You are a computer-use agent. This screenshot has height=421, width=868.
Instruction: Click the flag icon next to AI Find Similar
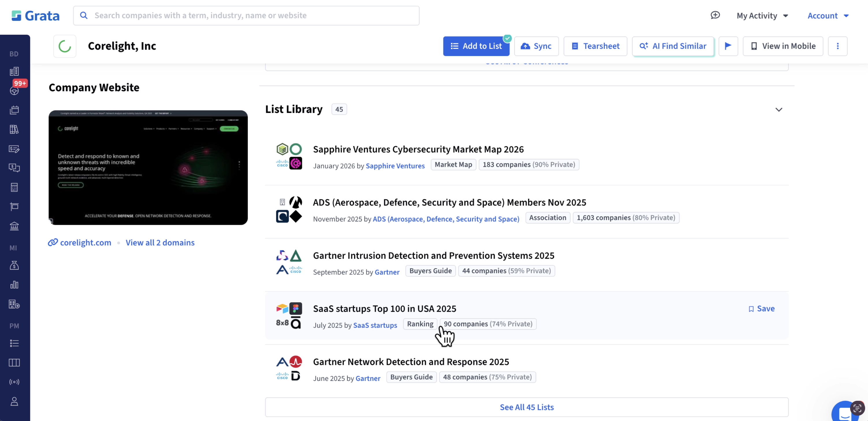point(729,46)
